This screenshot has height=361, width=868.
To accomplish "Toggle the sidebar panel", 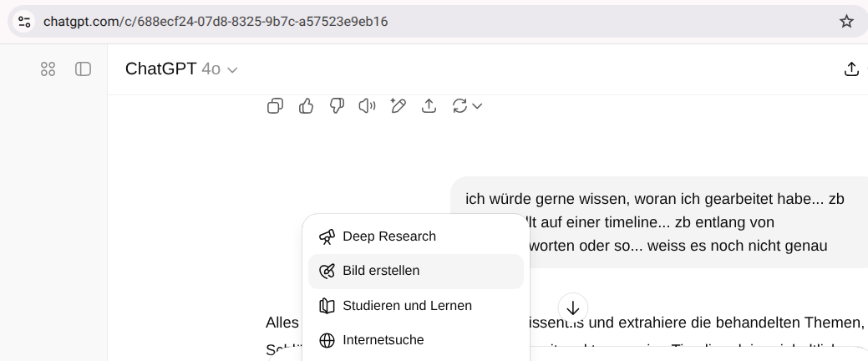I will pyautogui.click(x=84, y=69).
